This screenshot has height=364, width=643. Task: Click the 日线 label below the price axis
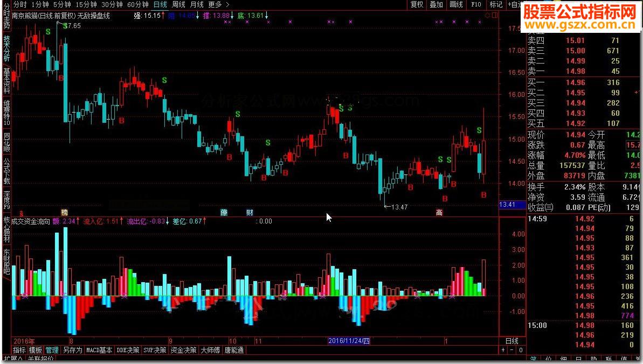[x=512, y=341]
